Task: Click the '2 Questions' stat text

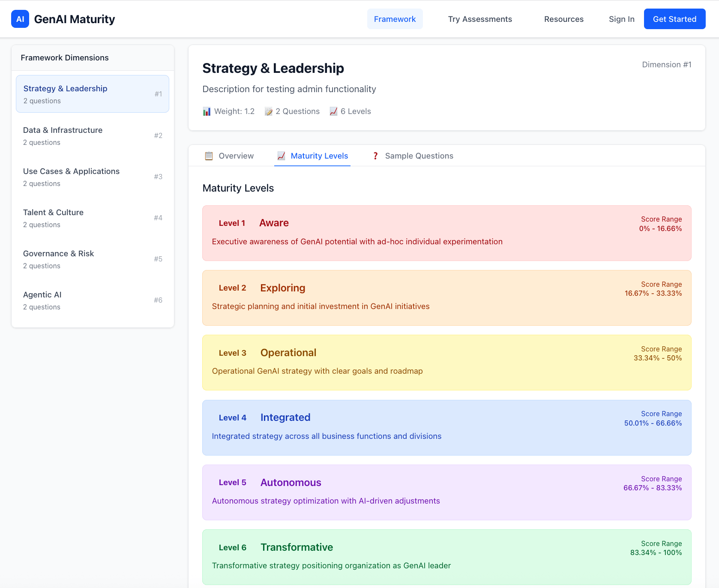Action: [x=297, y=111]
